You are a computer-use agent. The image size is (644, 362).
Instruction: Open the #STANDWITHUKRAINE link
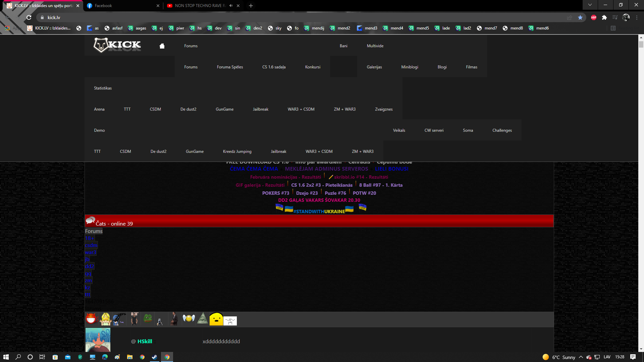click(319, 212)
